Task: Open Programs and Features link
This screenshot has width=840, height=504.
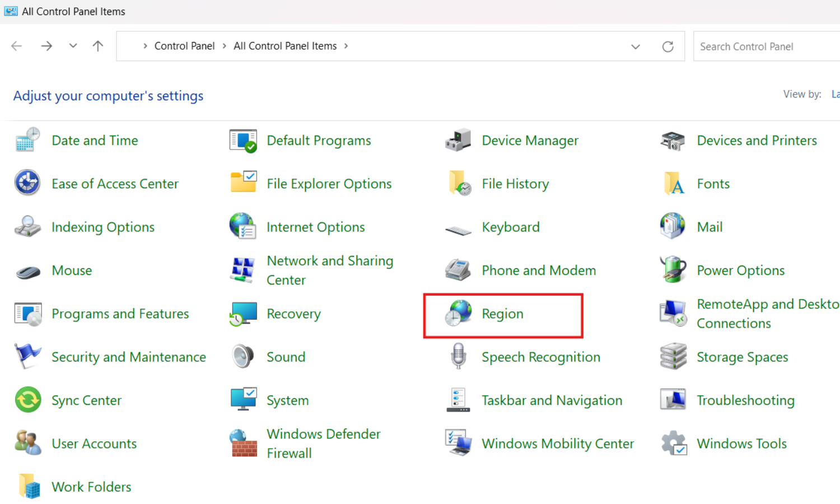Action: pyautogui.click(x=120, y=314)
